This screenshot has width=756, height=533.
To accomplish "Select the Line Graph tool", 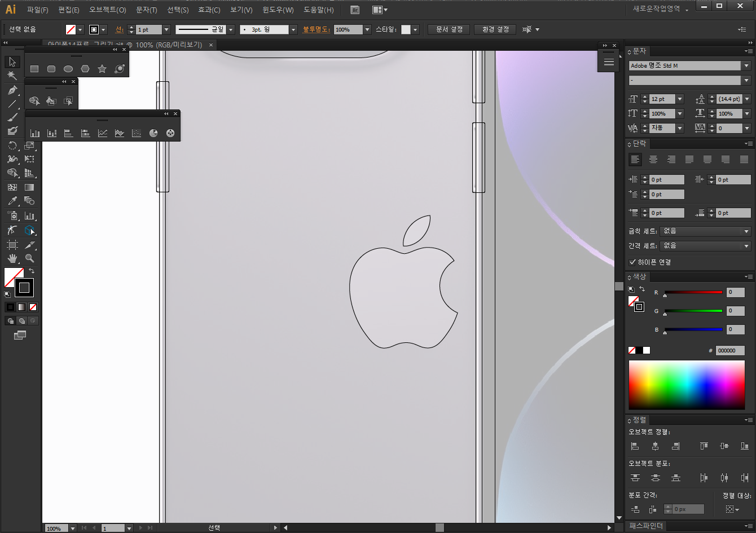I will click(103, 133).
